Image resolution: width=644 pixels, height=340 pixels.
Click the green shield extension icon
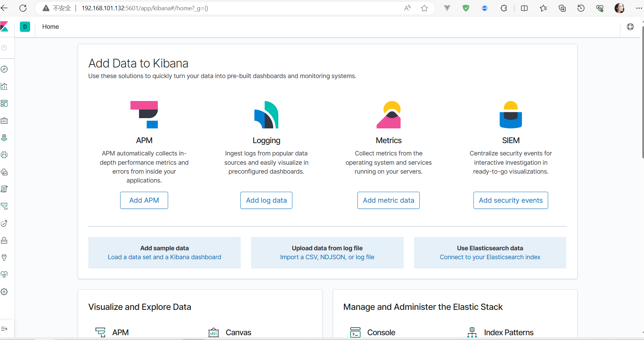click(466, 8)
